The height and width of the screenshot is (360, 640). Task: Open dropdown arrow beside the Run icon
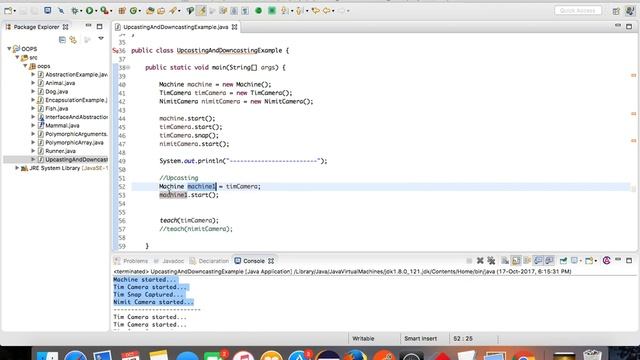point(96,11)
